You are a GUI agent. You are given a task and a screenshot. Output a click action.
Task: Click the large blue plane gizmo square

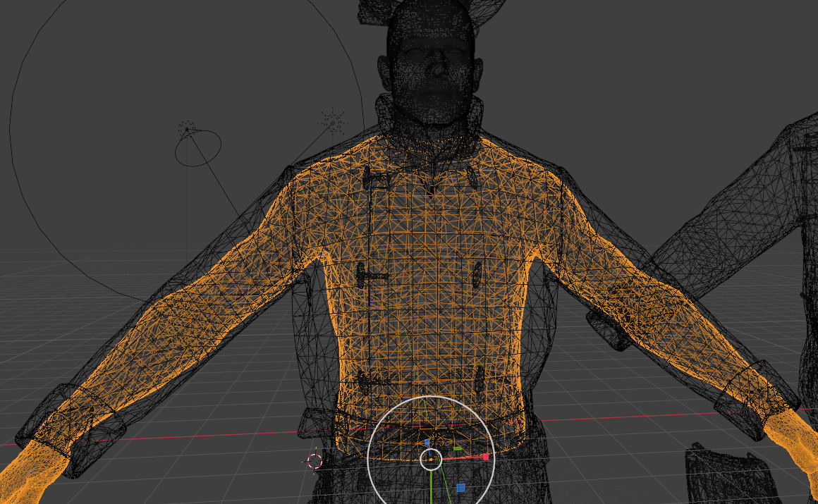(x=460, y=487)
